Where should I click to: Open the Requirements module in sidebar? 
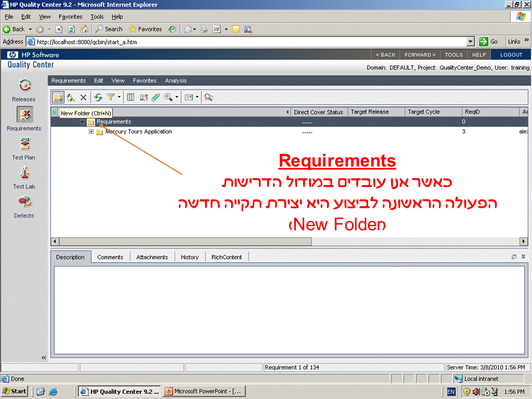point(24,119)
